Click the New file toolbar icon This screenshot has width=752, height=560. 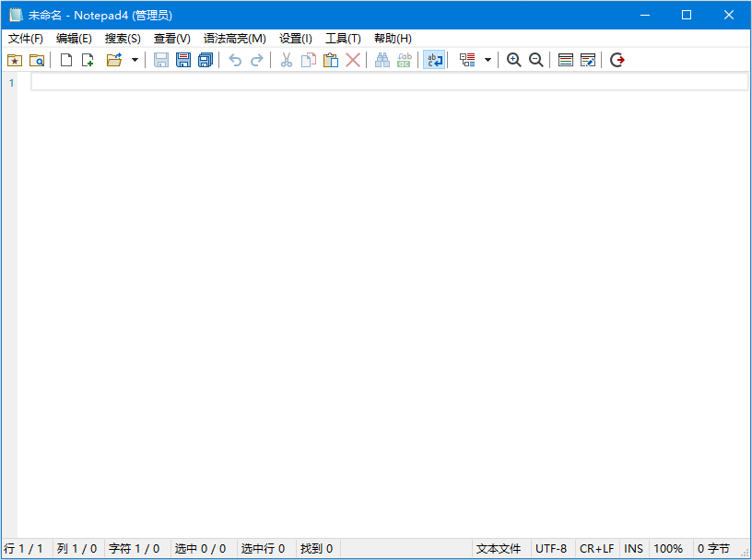coord(66,60)
